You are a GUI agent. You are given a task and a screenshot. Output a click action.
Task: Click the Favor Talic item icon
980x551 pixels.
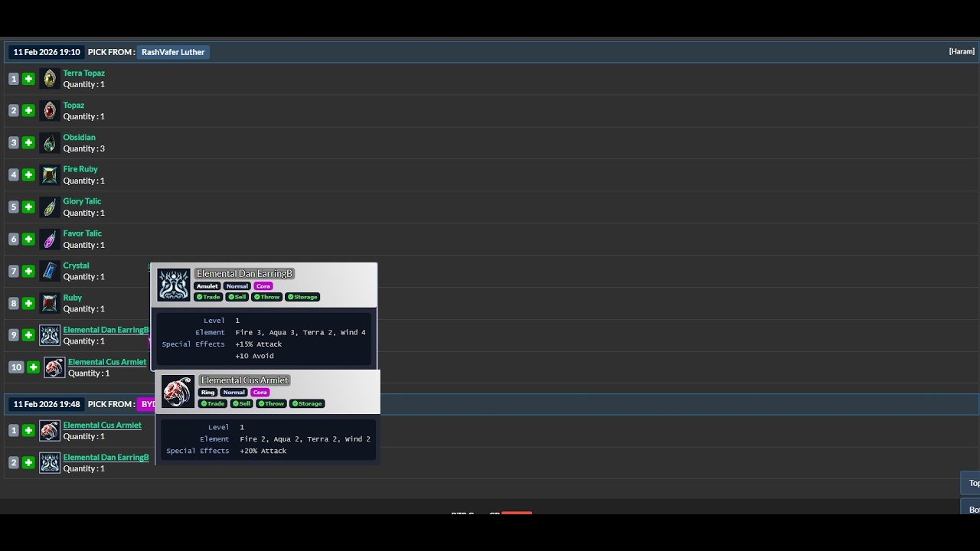tap(50, 240)
